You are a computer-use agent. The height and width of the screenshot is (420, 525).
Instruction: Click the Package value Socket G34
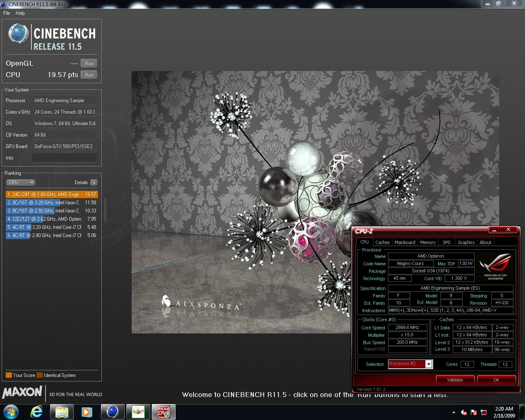point(431,271)
